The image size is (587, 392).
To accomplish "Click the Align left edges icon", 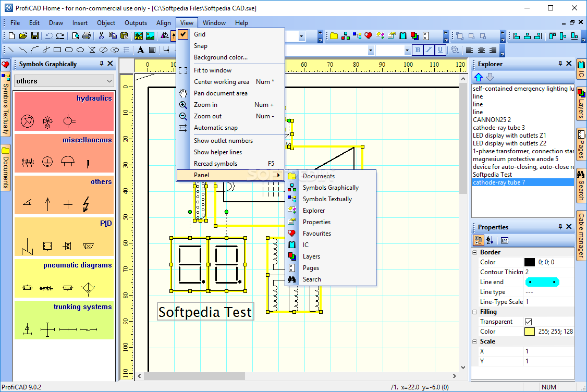I will click(x=517, y=35).
